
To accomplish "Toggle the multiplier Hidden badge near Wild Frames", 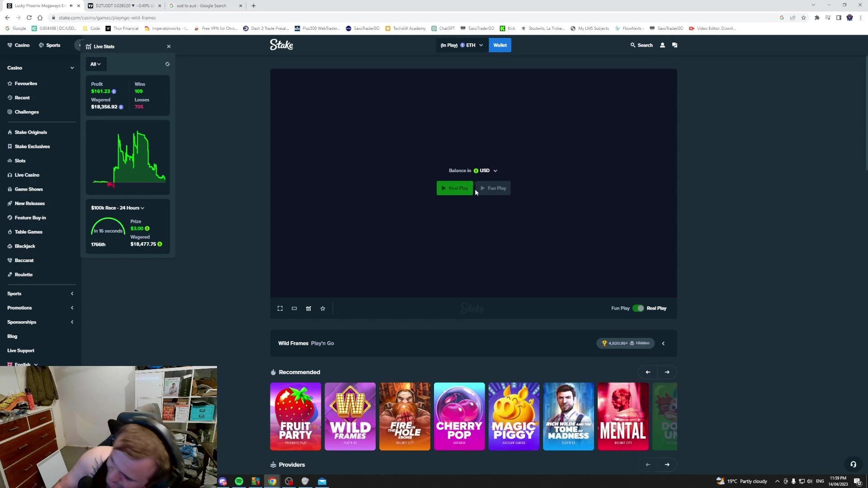I will tap(639, 343).
